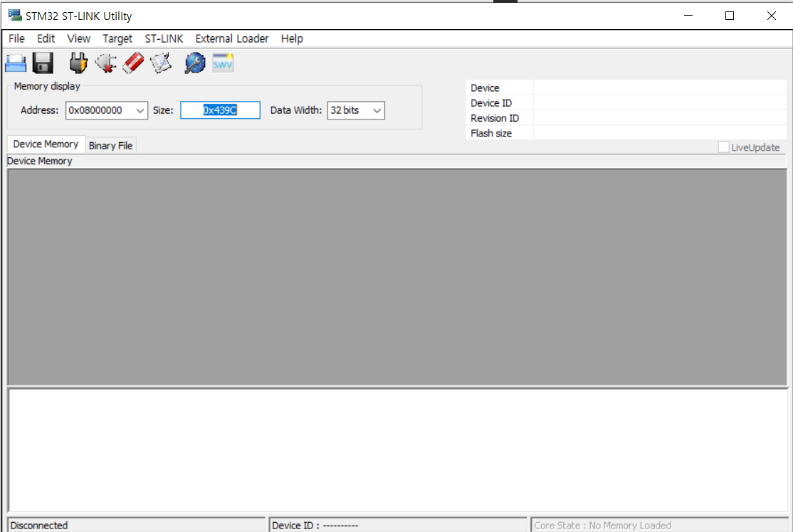Click the Device Memory grid area
The image size is (793, 532).
397,277
